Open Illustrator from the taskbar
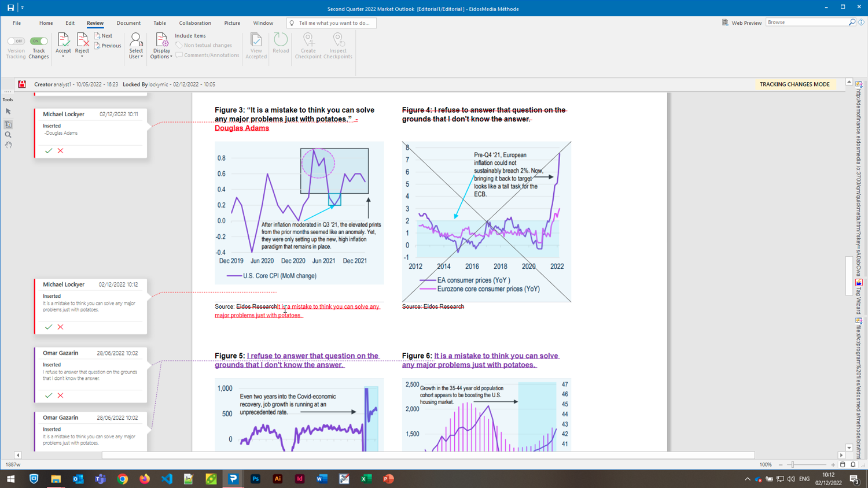The width and height of the screenshot is (868, 488). tap(278, 479)
